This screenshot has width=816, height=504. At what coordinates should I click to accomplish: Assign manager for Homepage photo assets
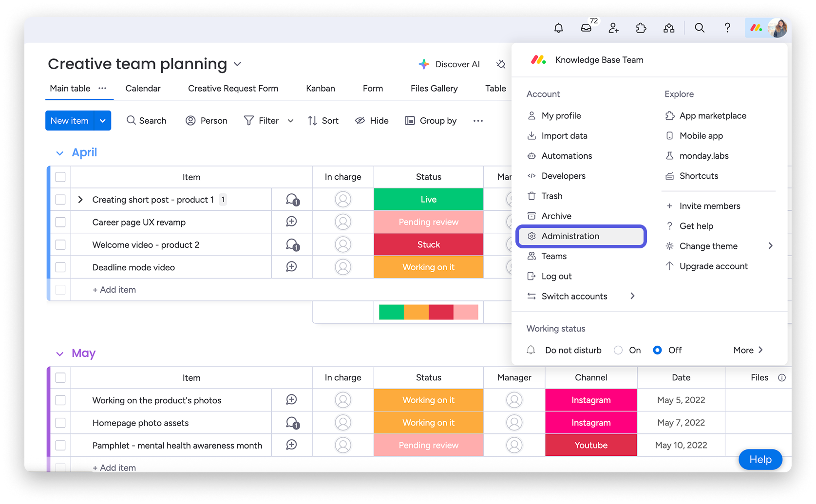click(x=514, y=423)
